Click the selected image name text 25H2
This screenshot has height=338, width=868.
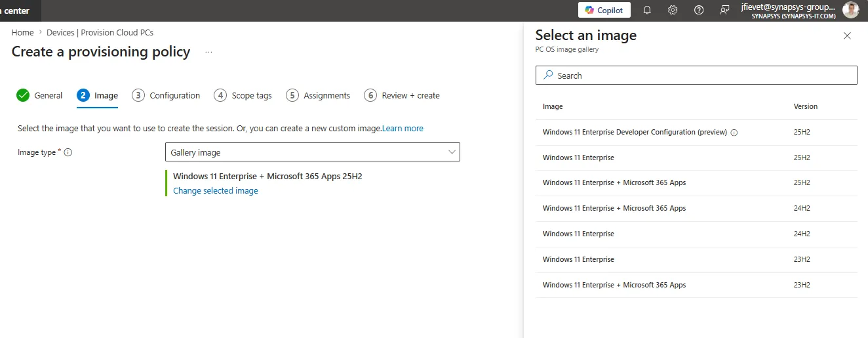[267, 176]
